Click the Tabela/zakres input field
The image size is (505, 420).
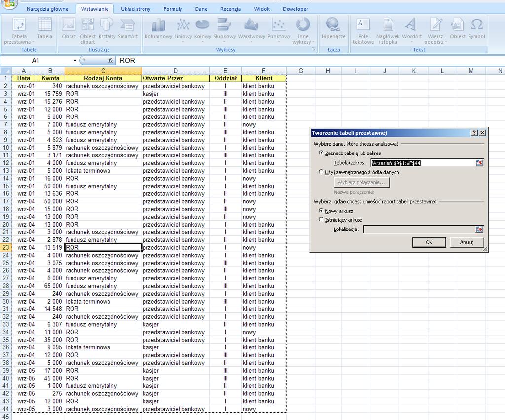pos(423,163)
